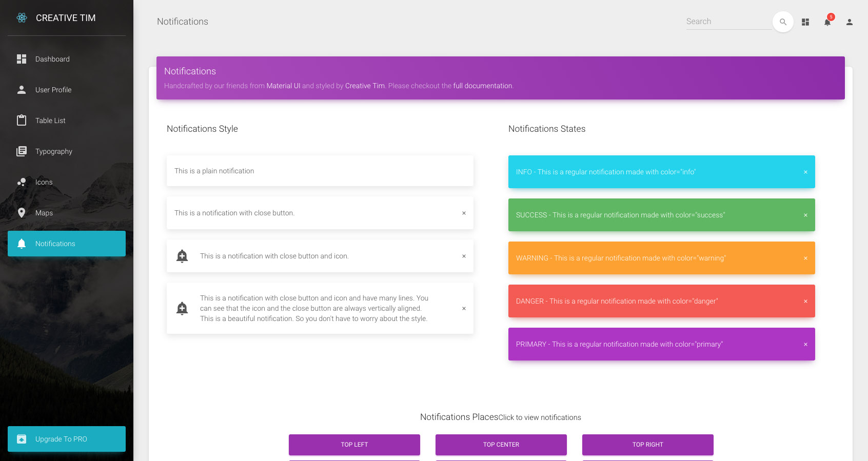Open the dashboard grid icon in header
Screen dimensions: 868x461
(x=805, y=22)
